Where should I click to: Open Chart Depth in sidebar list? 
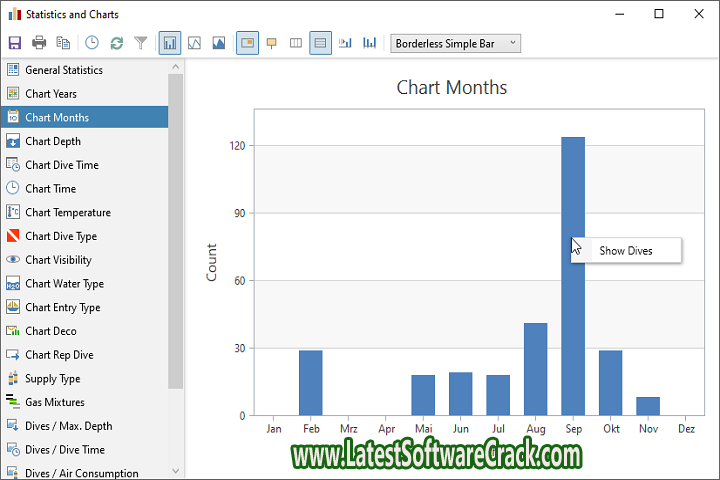(53, 141)
